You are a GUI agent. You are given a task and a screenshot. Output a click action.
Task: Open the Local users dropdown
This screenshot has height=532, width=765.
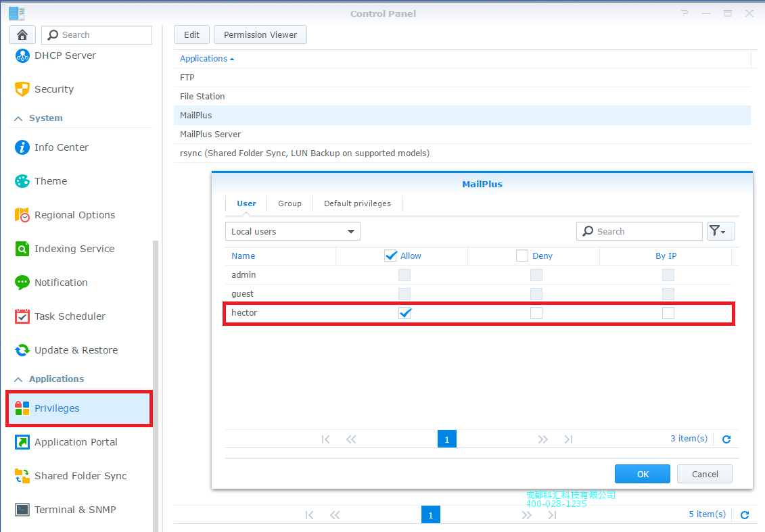[292, 231]
